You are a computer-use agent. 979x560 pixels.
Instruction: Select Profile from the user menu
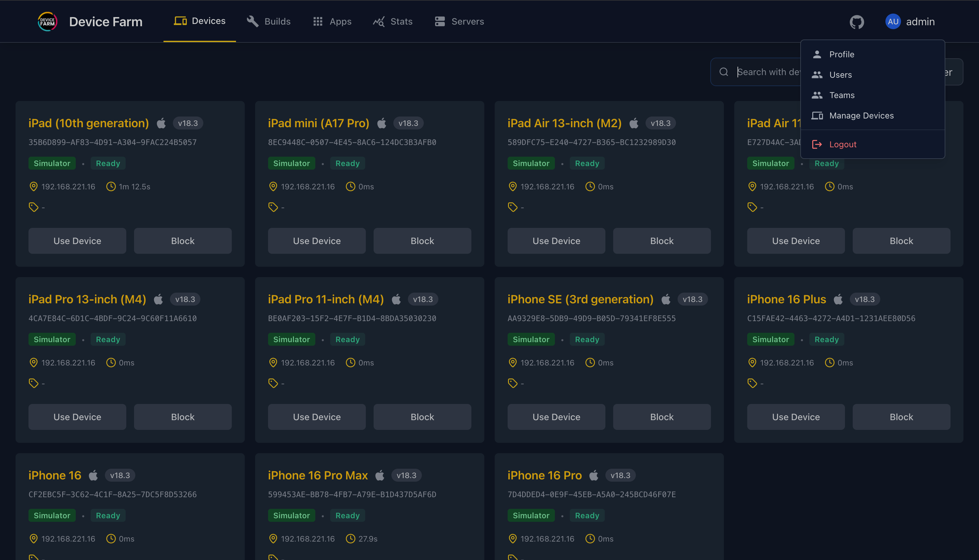pos(841,54)
